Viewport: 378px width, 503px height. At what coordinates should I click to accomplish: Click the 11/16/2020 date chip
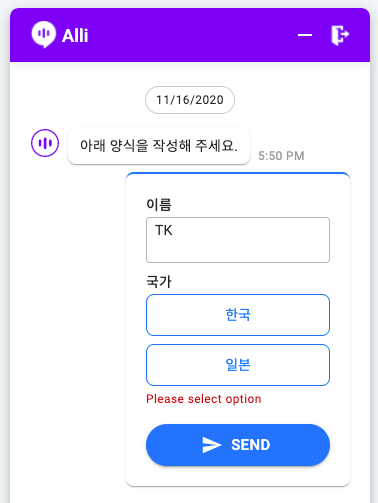coord(190,100)
